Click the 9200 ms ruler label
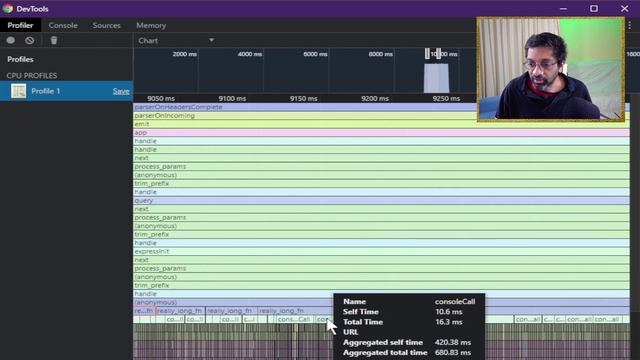Viewport: 640px width, 360px height. (375, 98)
